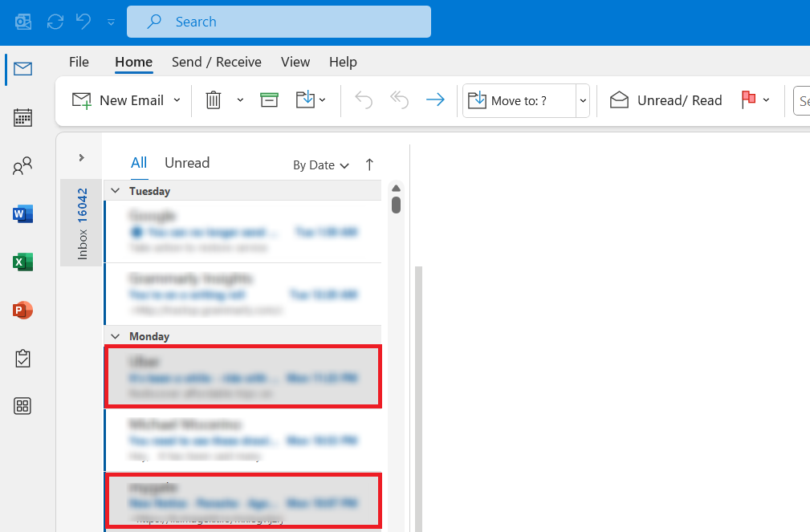Open the Mail module in sidebar

coord(22,69)
